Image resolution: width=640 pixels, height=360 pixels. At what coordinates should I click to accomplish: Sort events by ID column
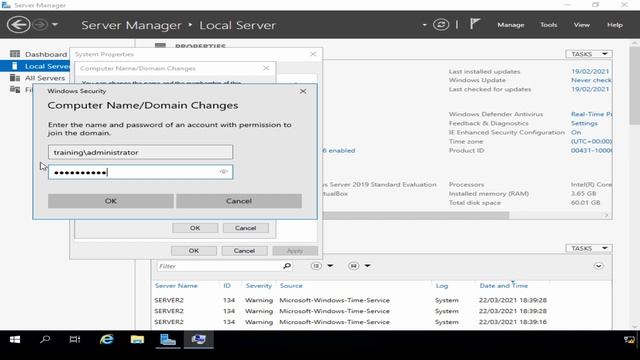tap(227, 286)
